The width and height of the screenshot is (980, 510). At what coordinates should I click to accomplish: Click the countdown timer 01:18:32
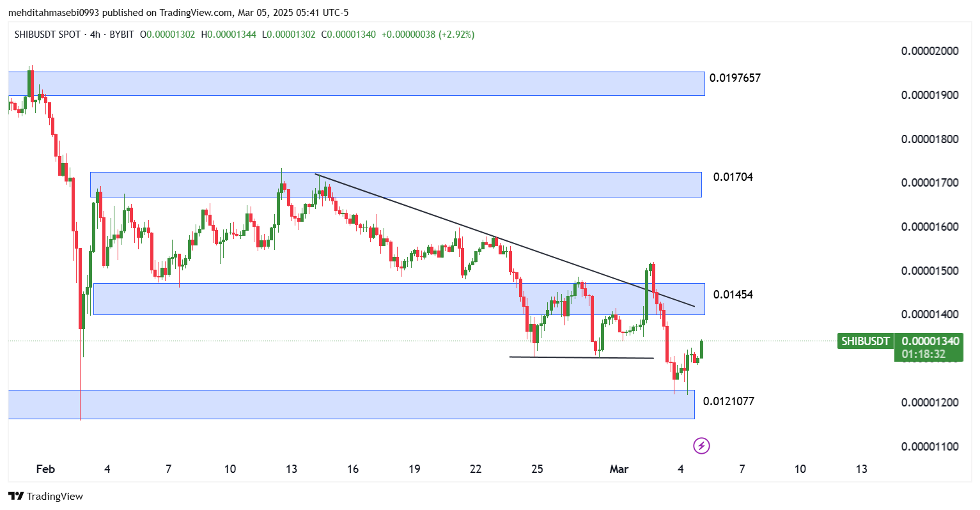tap(923, 354)
